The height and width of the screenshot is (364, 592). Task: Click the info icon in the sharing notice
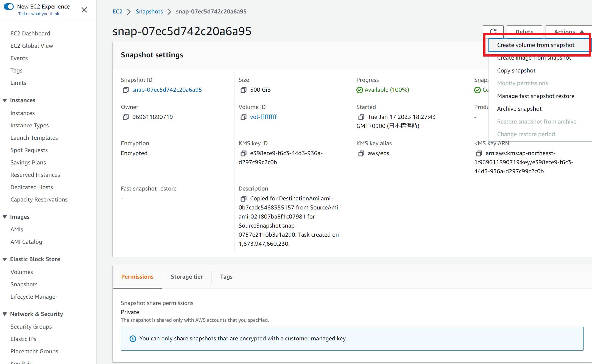point(133,339)
